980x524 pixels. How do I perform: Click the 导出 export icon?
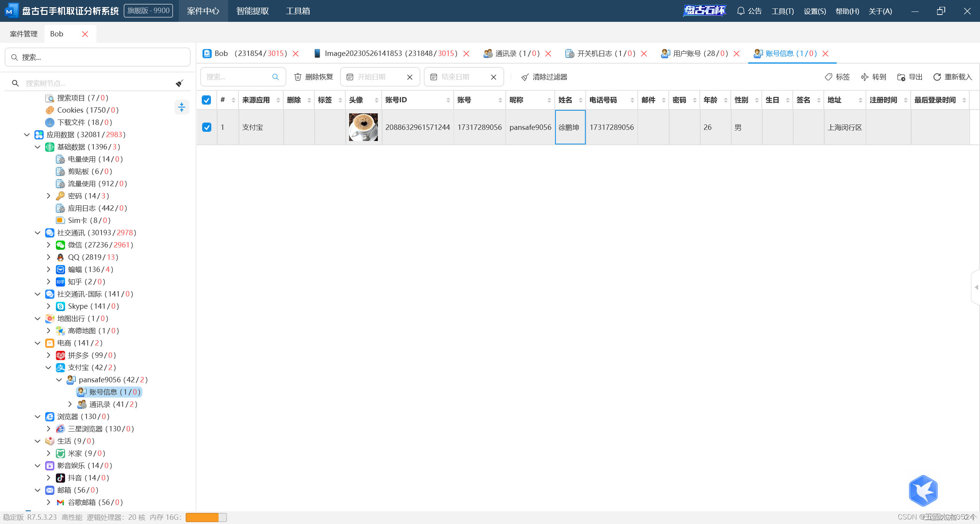click(901, 77)
